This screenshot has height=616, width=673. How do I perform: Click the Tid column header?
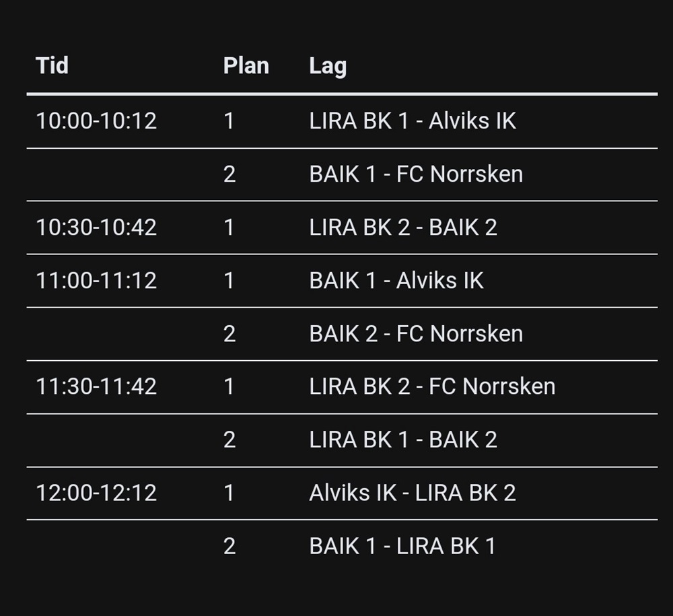52,66
